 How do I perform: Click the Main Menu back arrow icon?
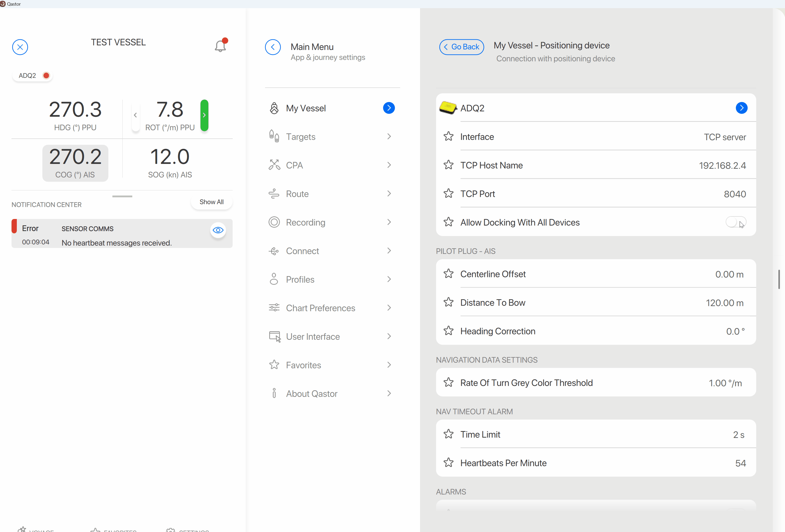pyautogui.click(x=273, y=47)
